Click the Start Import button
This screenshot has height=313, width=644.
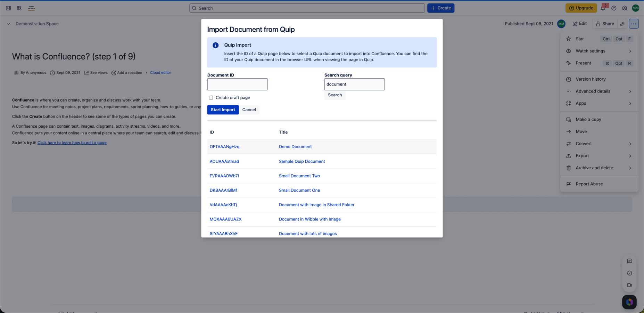pos(223,110)
